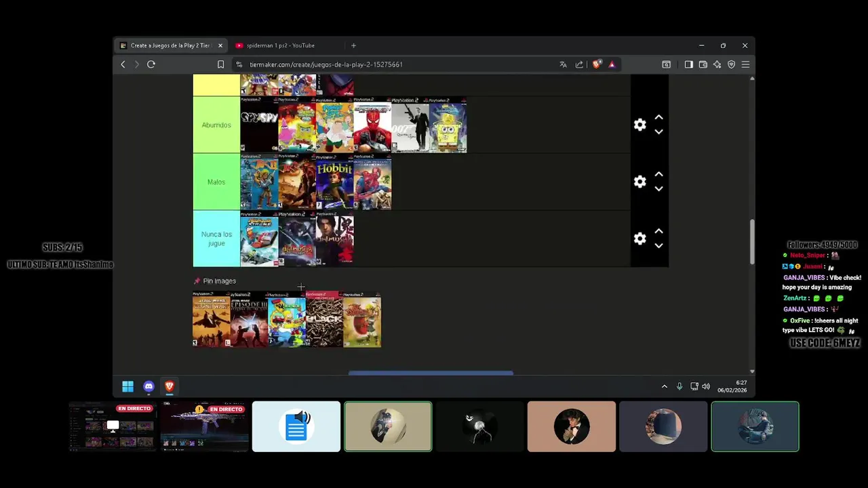Toggle Brave sidebar panel

(x=688, y=64)
